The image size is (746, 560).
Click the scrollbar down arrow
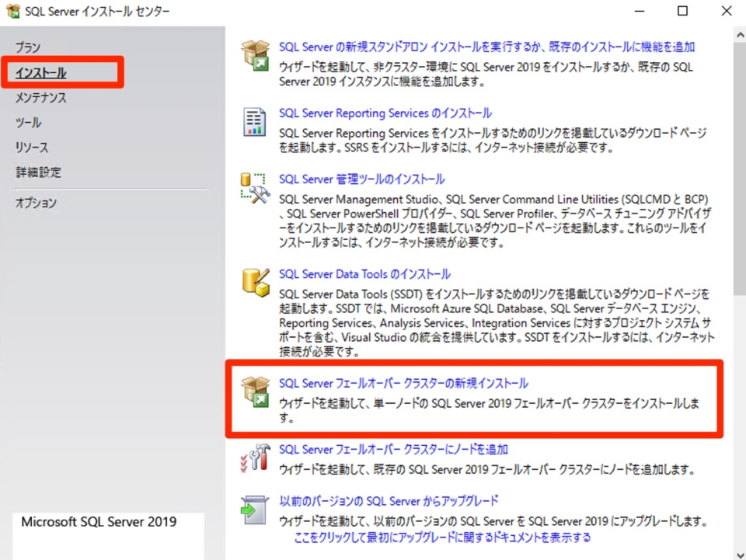(x=740, y=555)
